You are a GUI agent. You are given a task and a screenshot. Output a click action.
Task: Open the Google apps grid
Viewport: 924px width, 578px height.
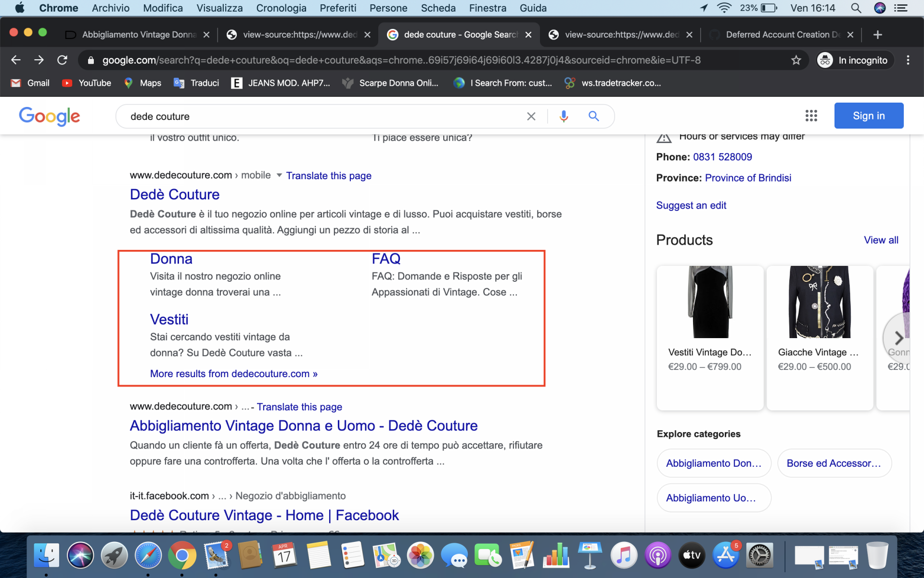point(811,116)
